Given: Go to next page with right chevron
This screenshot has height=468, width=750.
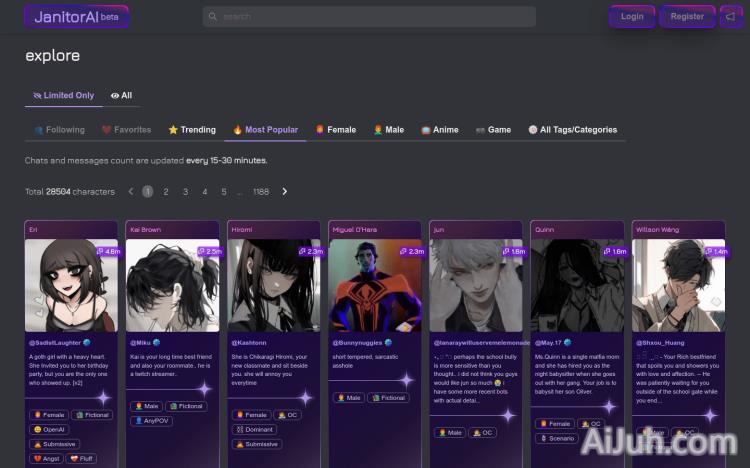Looking at the screenshot, I should coord(284,191).
